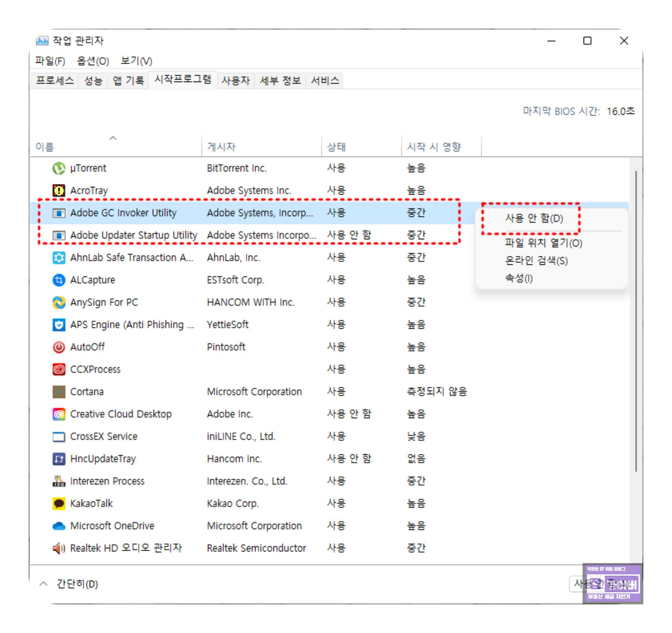Sort by 시작 시 영향 column header

tap(434, 147)
